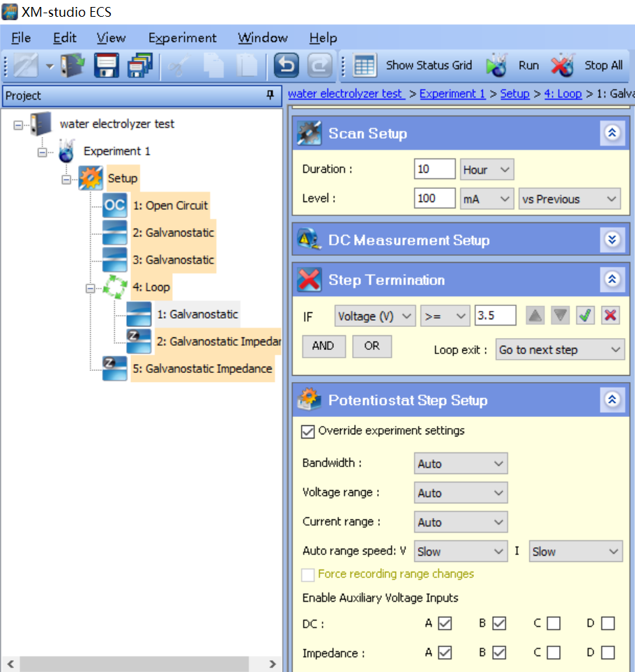The height and width of the screenshot is (672, 635).
Task: Open the Bandwidth Auto dropdown
Action: [461, 464]
